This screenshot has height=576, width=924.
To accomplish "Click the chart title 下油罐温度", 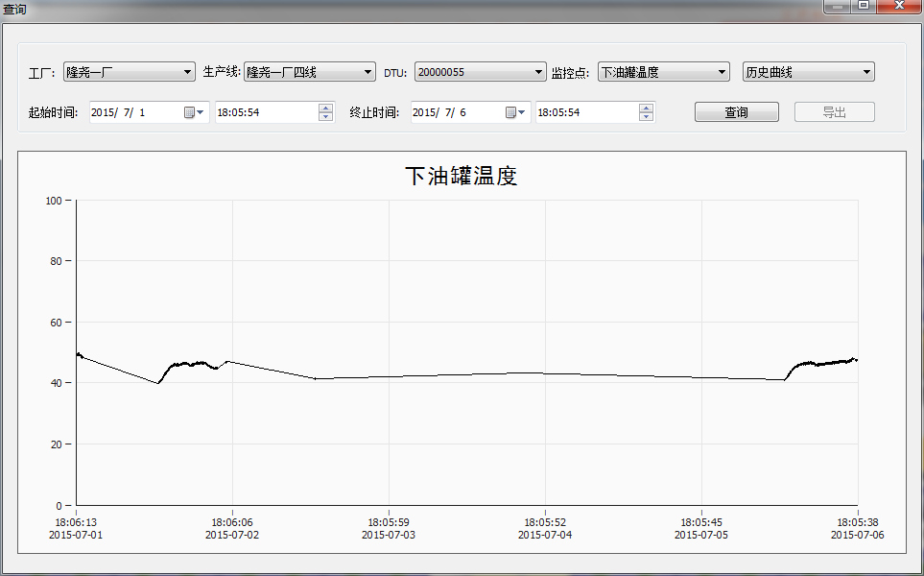I will point(462,177).
